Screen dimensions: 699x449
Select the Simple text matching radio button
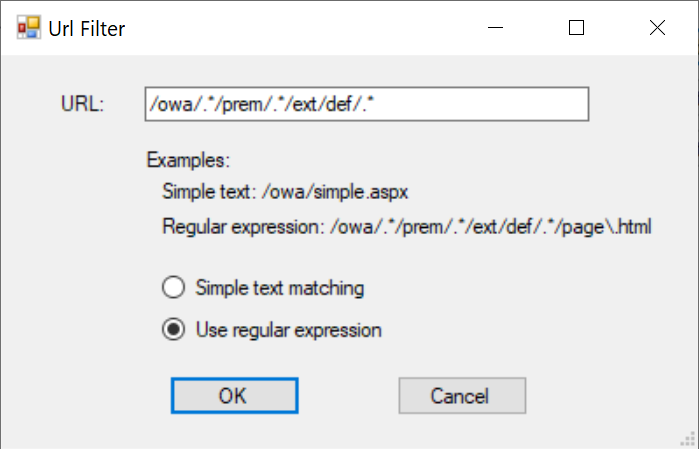(173, 288)
